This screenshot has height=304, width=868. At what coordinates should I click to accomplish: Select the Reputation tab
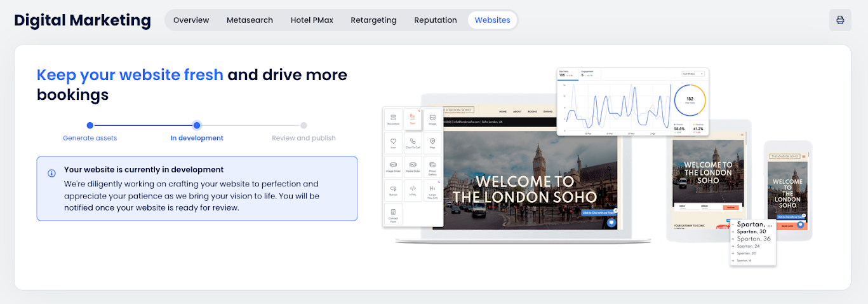point(436,20)
